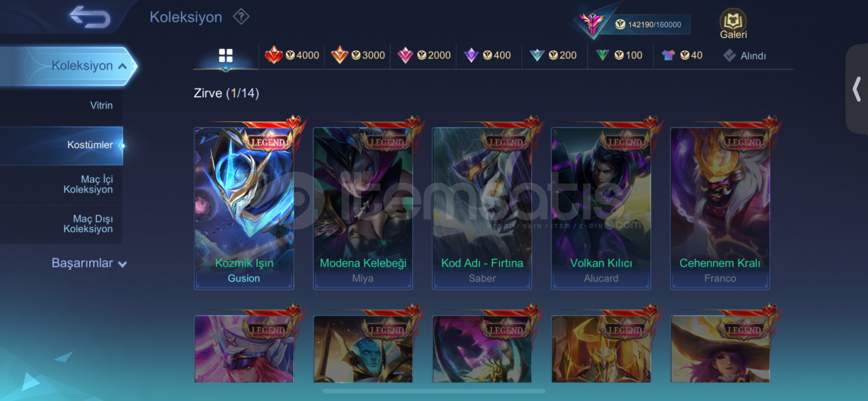868x401 pixels.
Task: Select Kozmik Işın Gusion skin card
Action: (x=244, y=208)
